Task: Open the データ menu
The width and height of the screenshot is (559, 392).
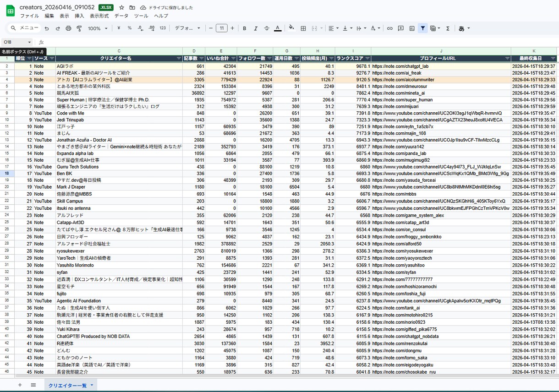Action: point(121,16)
